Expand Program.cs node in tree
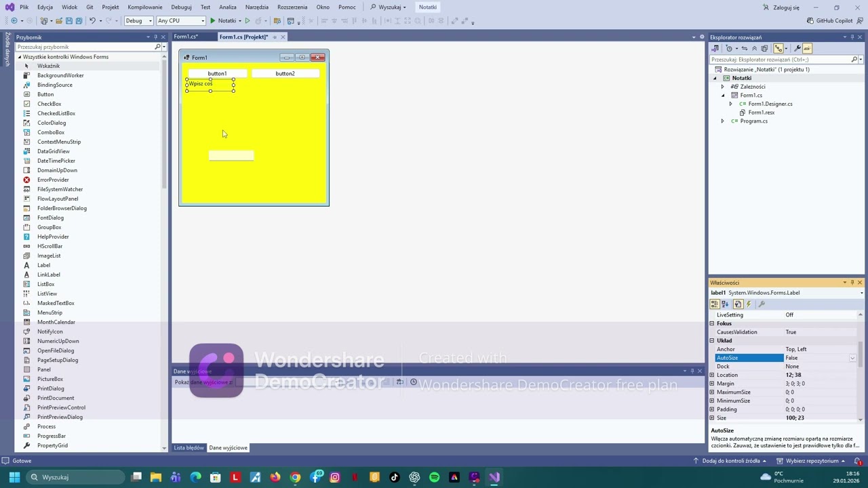868x488 pixels. click(722, 121)
